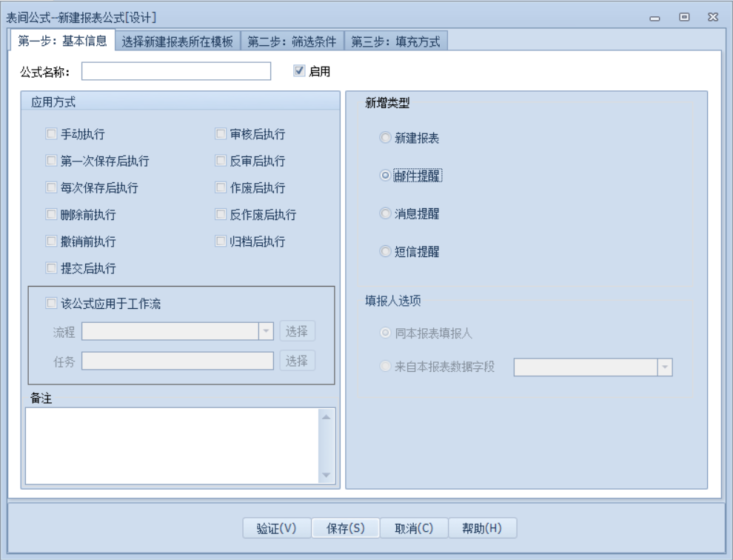Select 短信提醒 radio button
The width and height of the screenshot is (733, 560).
point(384,252)
